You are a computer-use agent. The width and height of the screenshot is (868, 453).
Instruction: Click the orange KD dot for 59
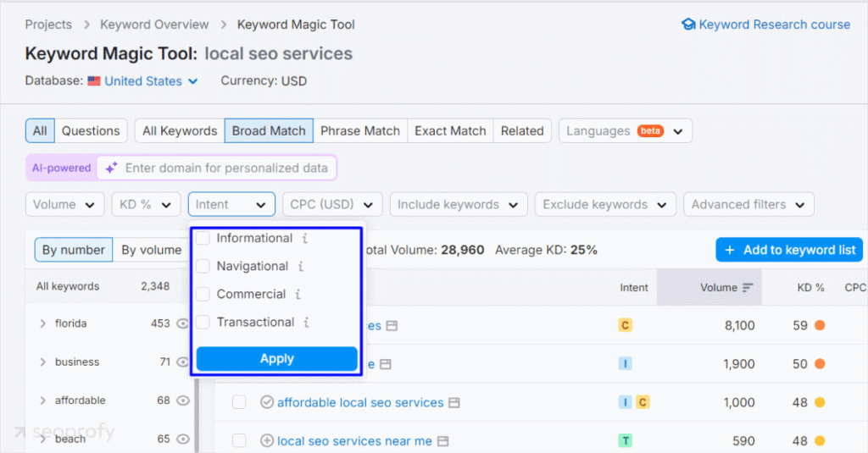820,325
